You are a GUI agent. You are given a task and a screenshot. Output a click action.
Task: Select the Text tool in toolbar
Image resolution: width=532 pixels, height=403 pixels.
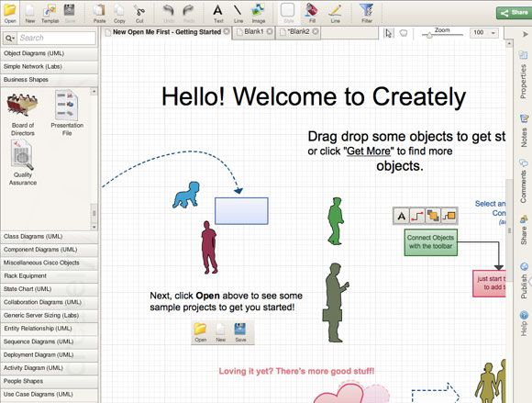pos(218,13)
